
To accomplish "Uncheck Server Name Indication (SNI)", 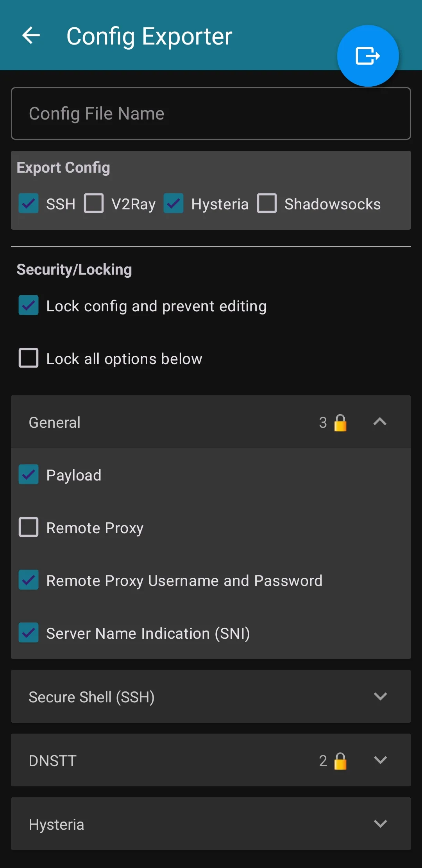I will coord(28,633).
